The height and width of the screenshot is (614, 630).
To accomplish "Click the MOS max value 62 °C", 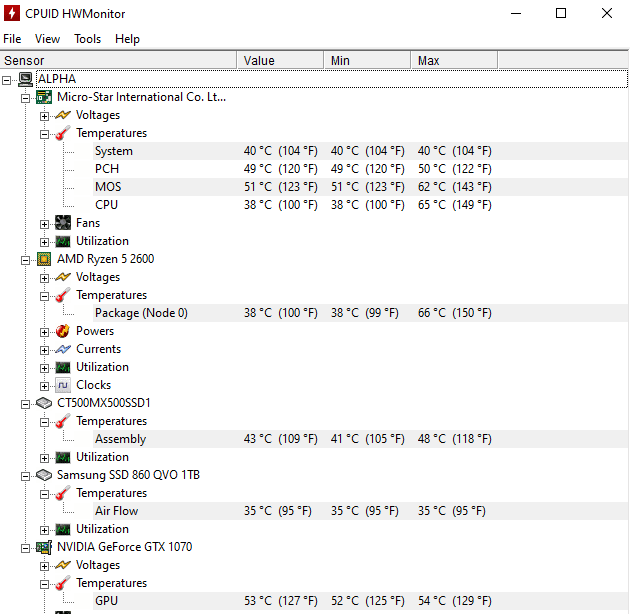I will (x=454, y=187).
